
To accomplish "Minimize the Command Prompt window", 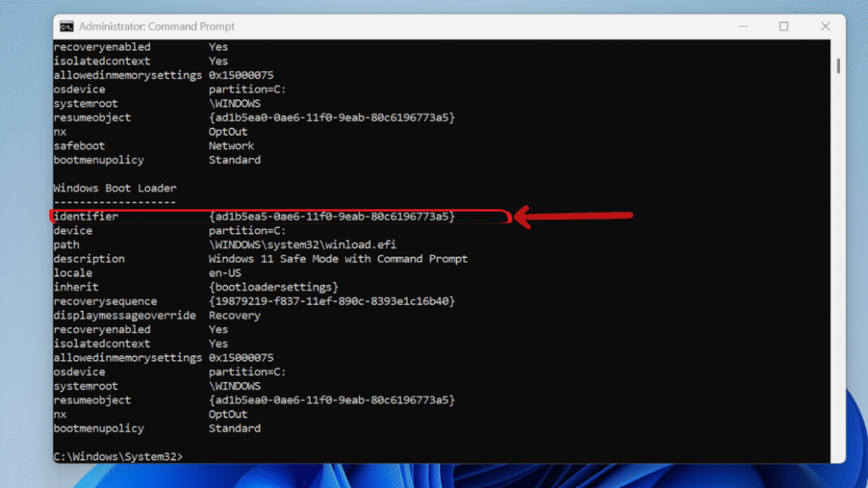I will [x=743, y=26].
